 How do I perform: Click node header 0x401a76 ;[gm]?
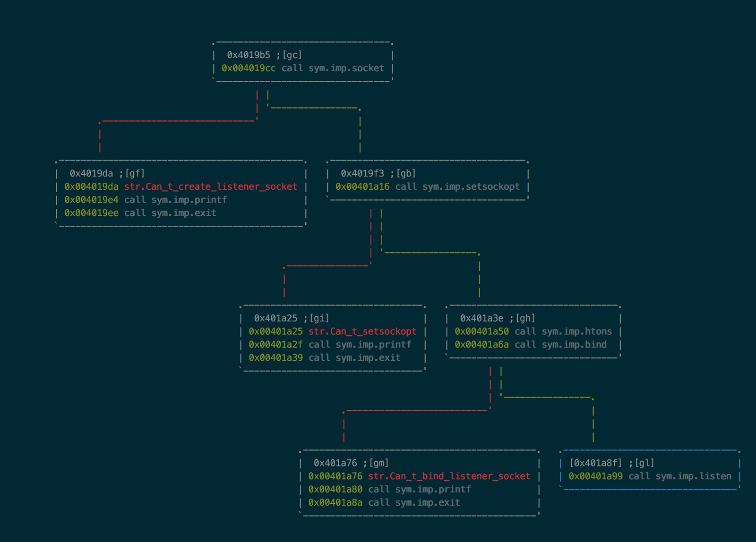[351, 464]
